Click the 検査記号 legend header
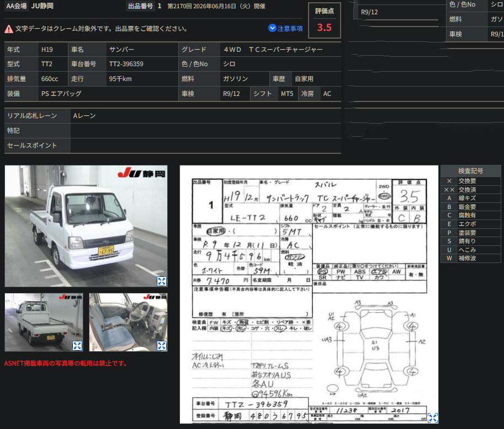Screen dimensions: 504x429 pos(470,171)
